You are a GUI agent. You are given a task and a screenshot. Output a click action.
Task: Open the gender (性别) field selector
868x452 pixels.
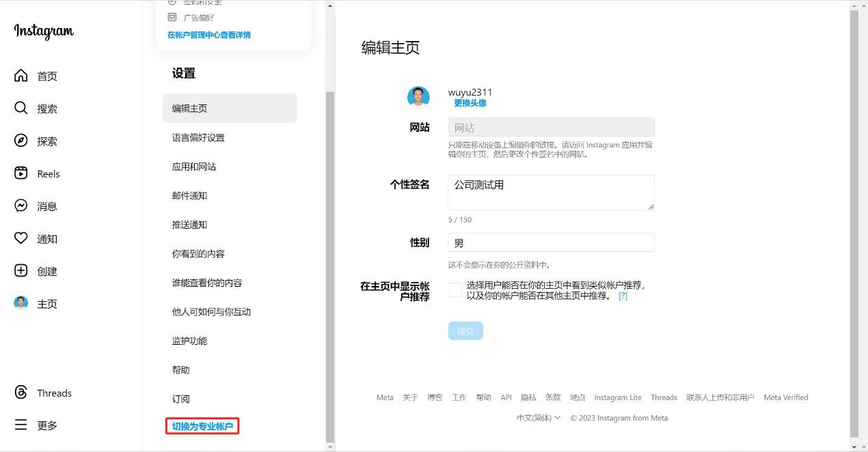(x=551, y=242)
